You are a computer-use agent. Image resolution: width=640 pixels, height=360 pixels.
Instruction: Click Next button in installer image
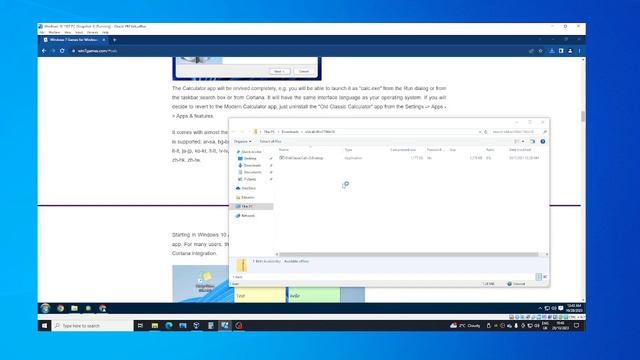[280, 71]
